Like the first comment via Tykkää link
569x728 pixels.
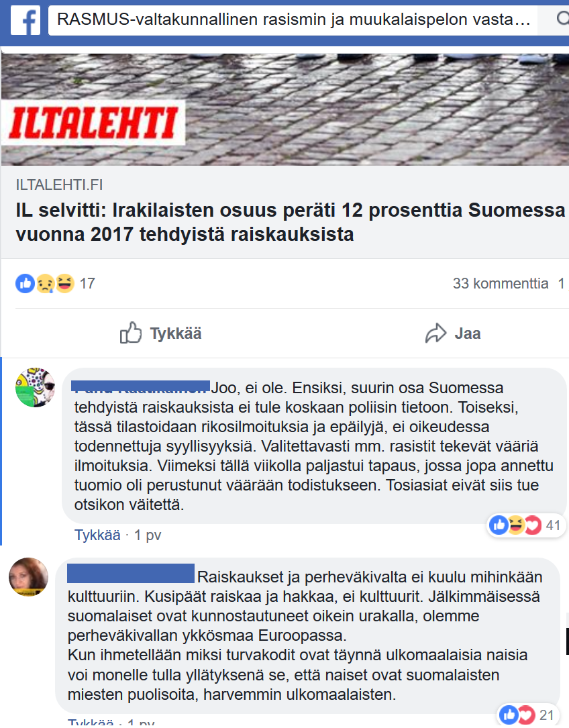97,535
